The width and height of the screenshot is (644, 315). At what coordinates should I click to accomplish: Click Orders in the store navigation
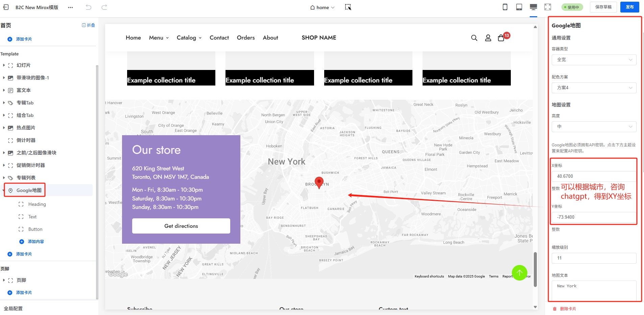point(246,38)
